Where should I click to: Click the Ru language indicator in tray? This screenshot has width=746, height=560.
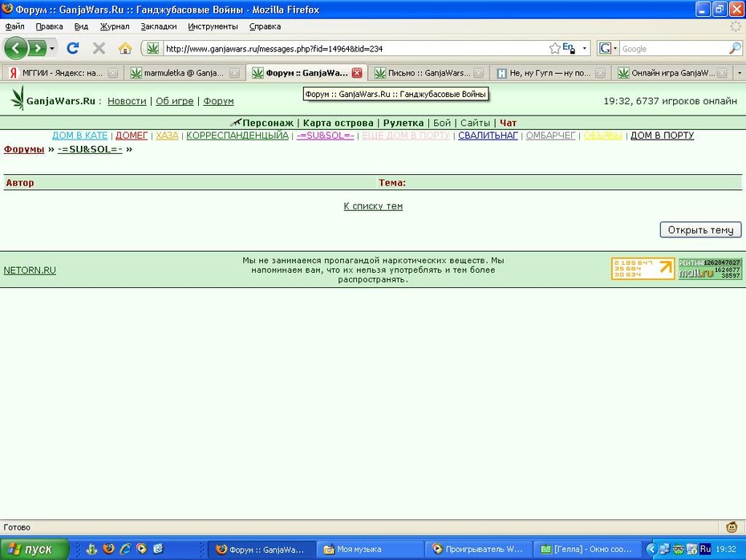click(x=705, y=549)
